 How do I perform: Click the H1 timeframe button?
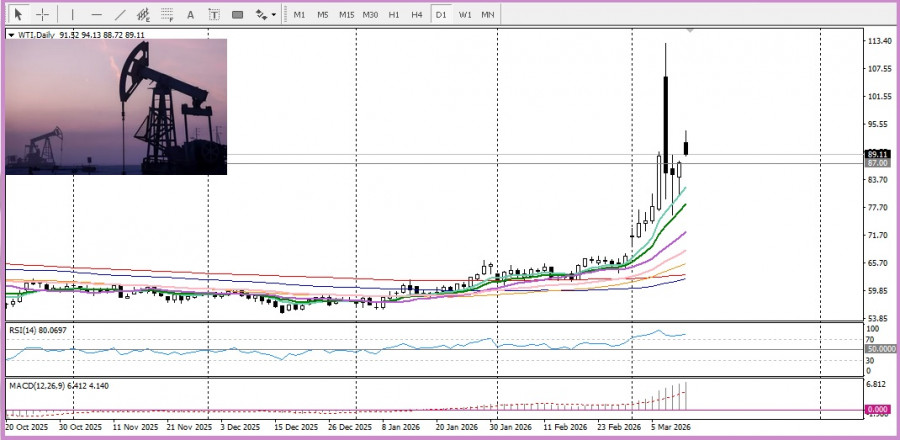click(x=394, y=15)
